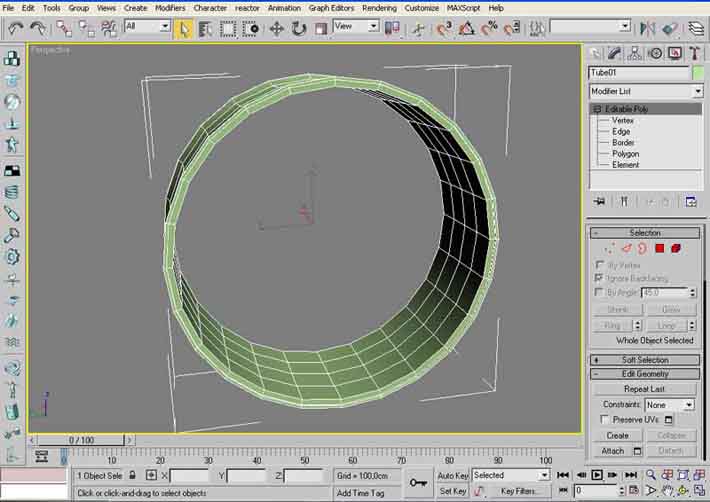Toggle the Ignore Backfacing checkbox
The height and width of the screenshot is (502, 710).
pyautogui.click(x=597, y=277)
